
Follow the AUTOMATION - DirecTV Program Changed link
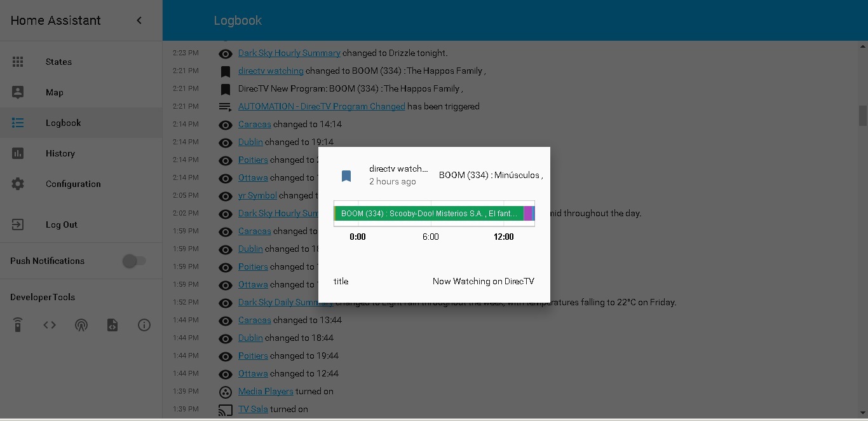click(x=322, y=106)
